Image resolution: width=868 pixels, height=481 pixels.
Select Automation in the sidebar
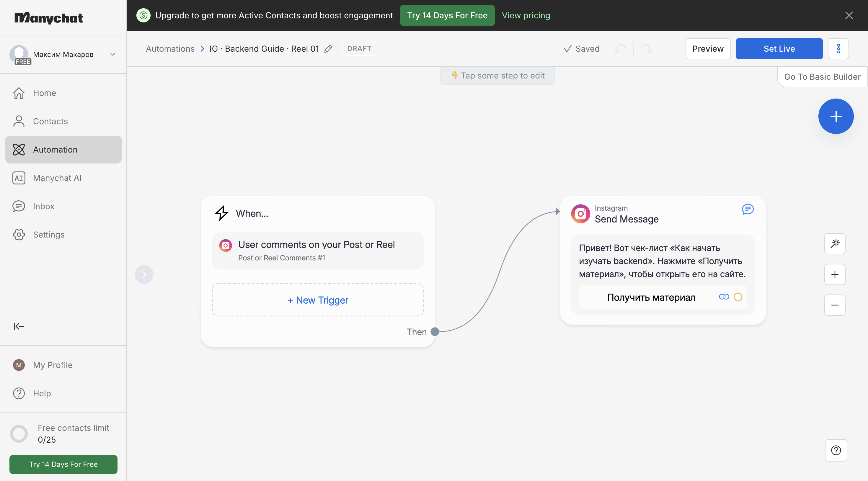[63, 150]
